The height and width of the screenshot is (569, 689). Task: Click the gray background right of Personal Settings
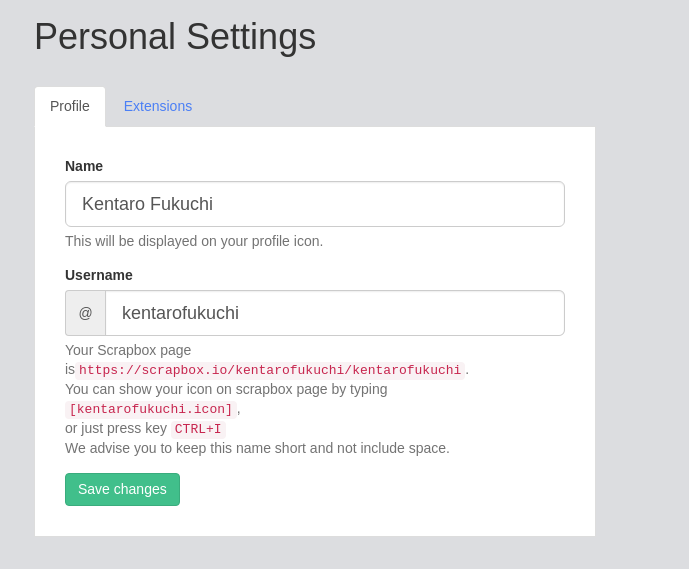tap(500, 37)
